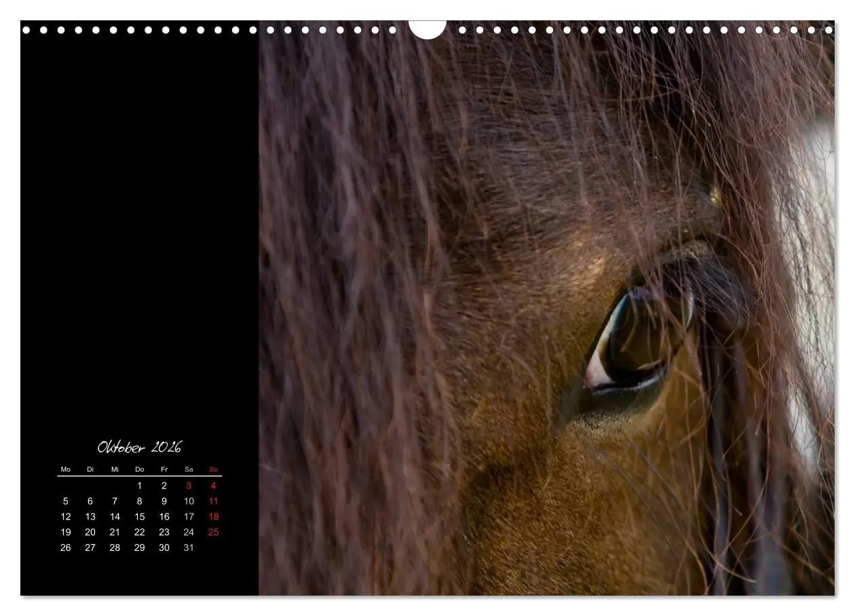Click the white divider line above the dates
This screenshot has width=855, height=616.
(140, 476)
